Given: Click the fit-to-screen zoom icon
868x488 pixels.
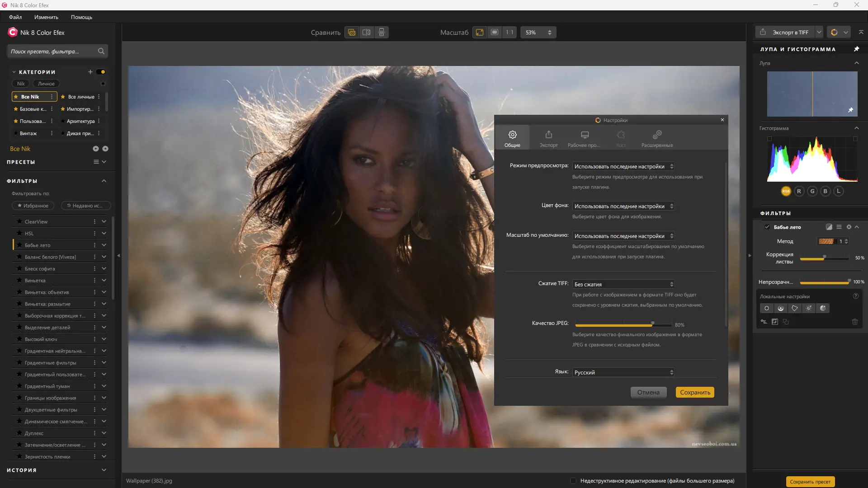Looking at the screenshot, I should coord(480,33).
